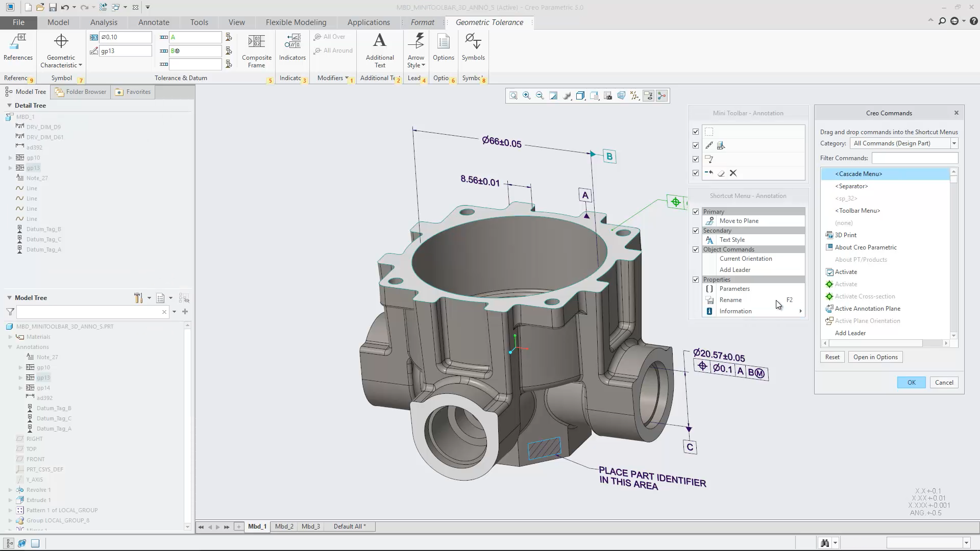Viewport: 980px width, 551px height.
Task: Click the Cancel button
Action: point(944,383)
